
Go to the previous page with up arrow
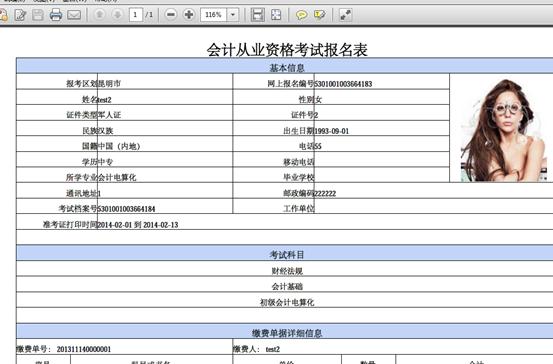click(99, 15)
